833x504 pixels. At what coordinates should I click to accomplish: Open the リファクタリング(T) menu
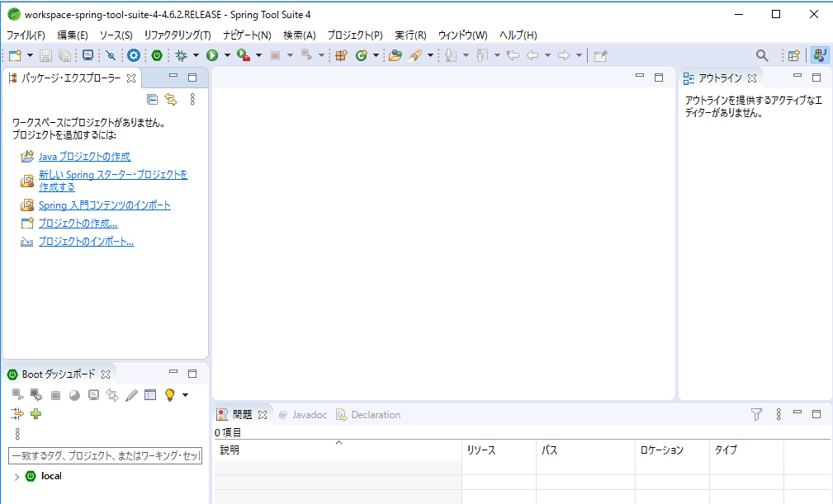click(177, 35)
